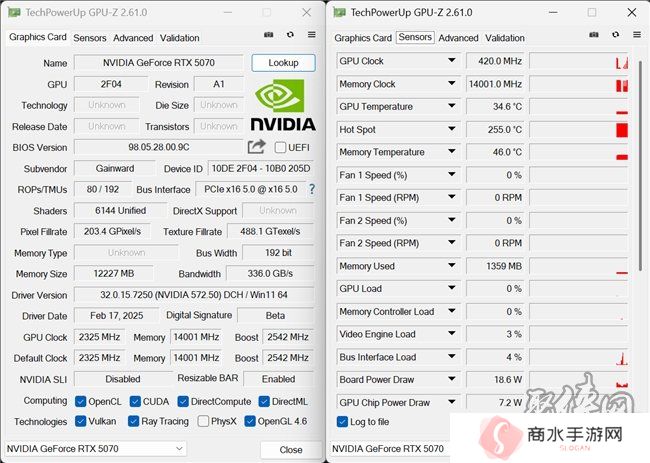Expand the GPU Clock sensor dropdown

pyautogui.click(x=452, y=61)
